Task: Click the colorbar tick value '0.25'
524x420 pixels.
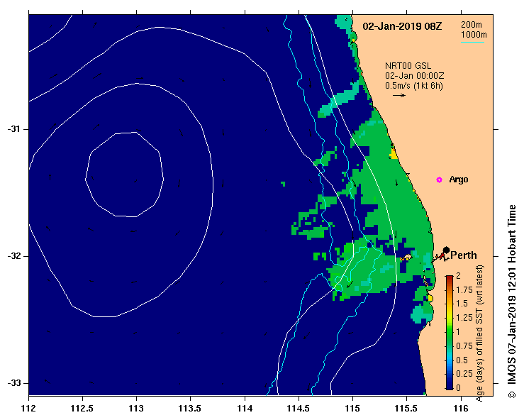Action: [464, 374]
